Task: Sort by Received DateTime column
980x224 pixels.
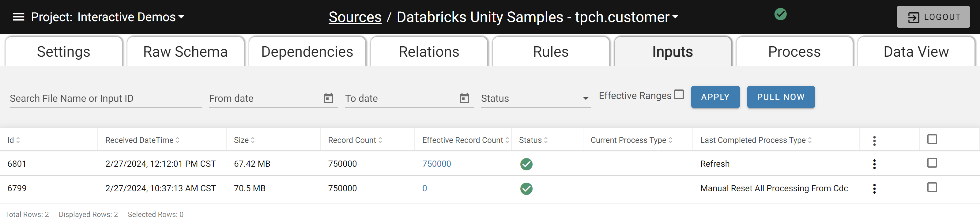Action: [142, 140]
